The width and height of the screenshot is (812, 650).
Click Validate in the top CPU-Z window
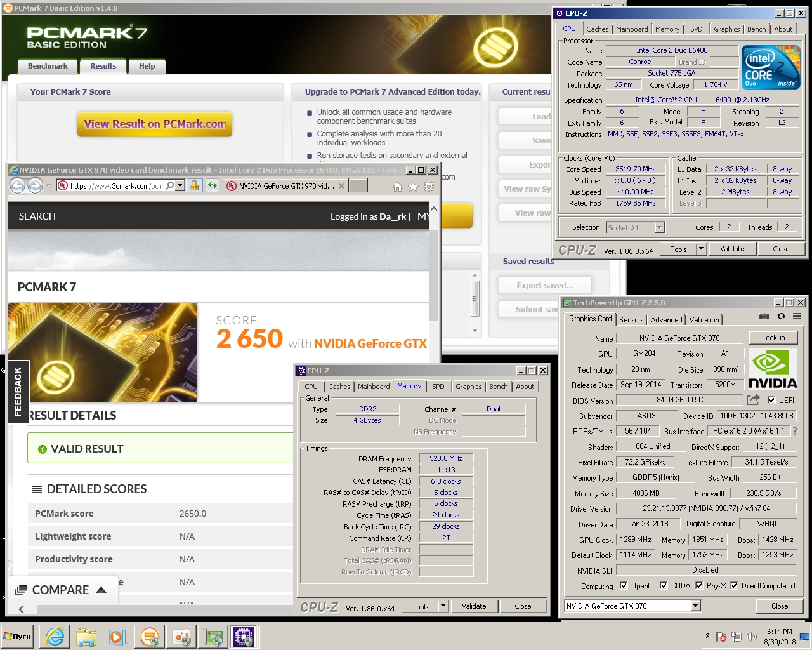[x=732, y=249]
